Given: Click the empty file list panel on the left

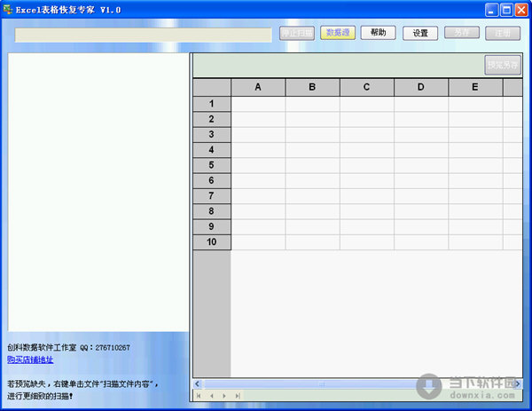Looking at the screenshot, I should [98, 192].
